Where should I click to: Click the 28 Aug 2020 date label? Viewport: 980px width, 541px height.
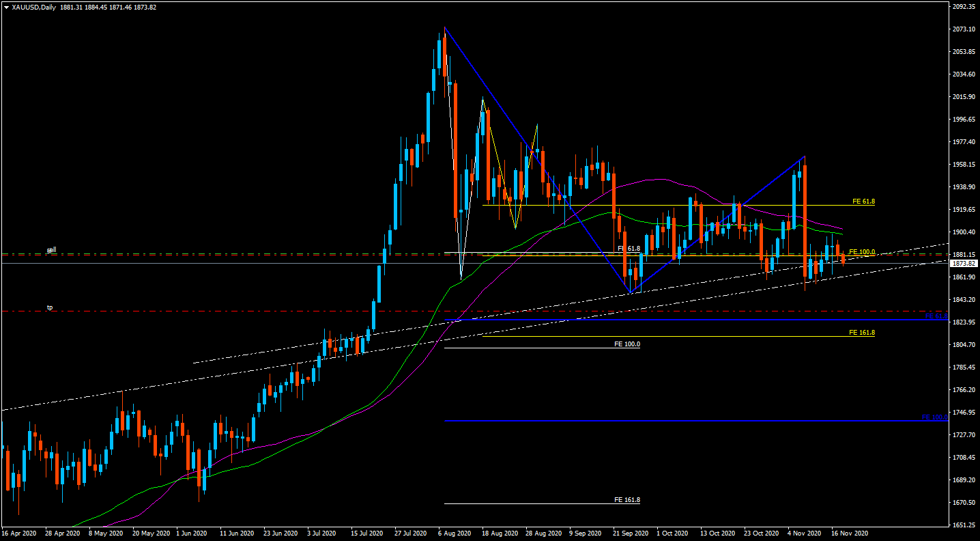[x=543, y=532]
